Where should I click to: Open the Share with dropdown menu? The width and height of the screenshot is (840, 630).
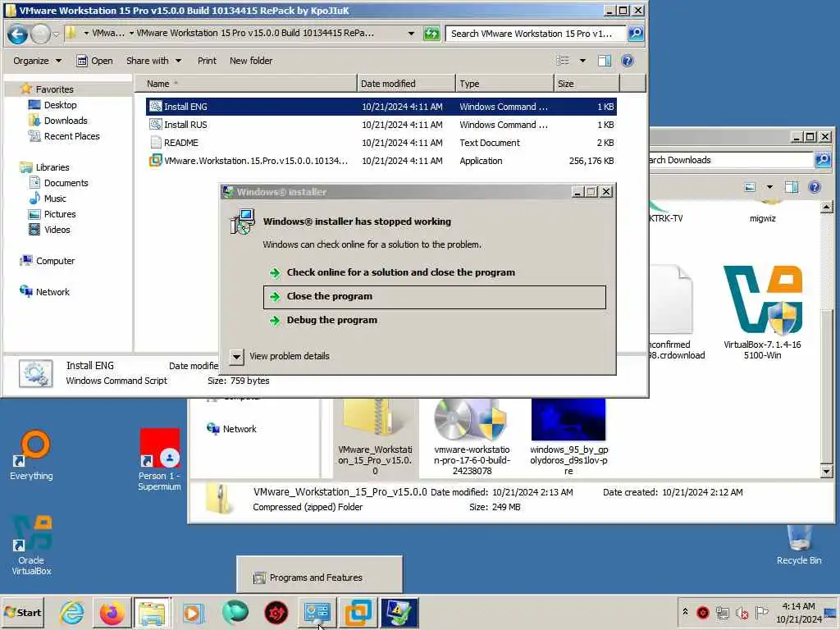tap(153, 61)
